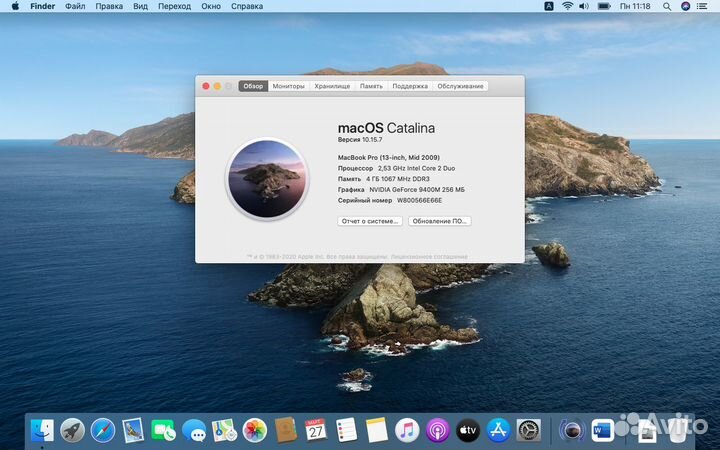Viewport: 720px width, 450px height.
Task: Open Finder from the dock
Action: 42,431
